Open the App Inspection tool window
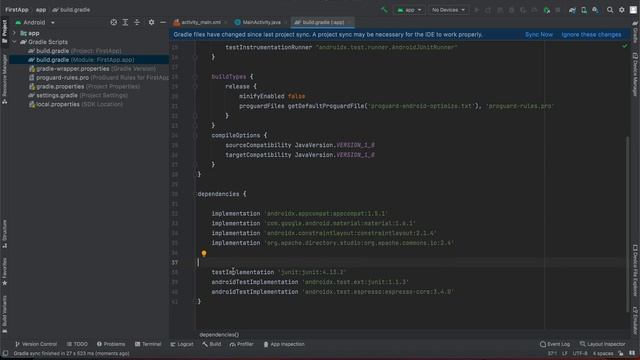 pos(284,344)
